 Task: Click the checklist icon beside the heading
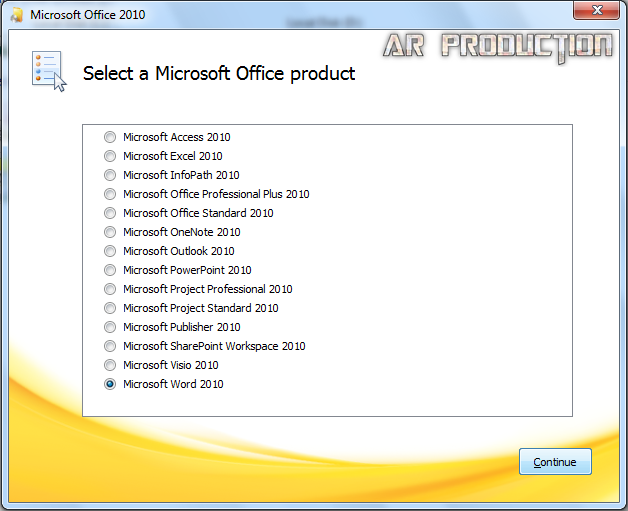48,73
